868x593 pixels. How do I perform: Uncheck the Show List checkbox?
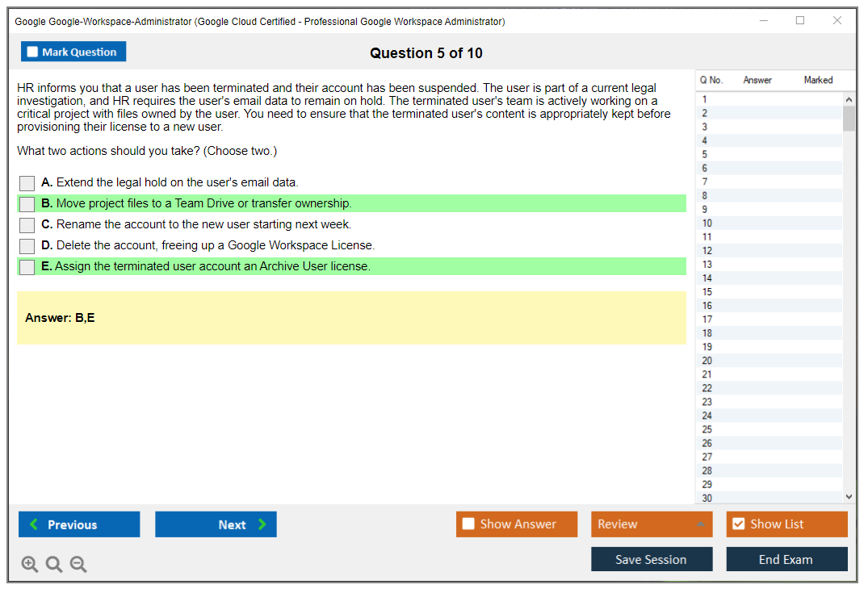tap(738, 524)
